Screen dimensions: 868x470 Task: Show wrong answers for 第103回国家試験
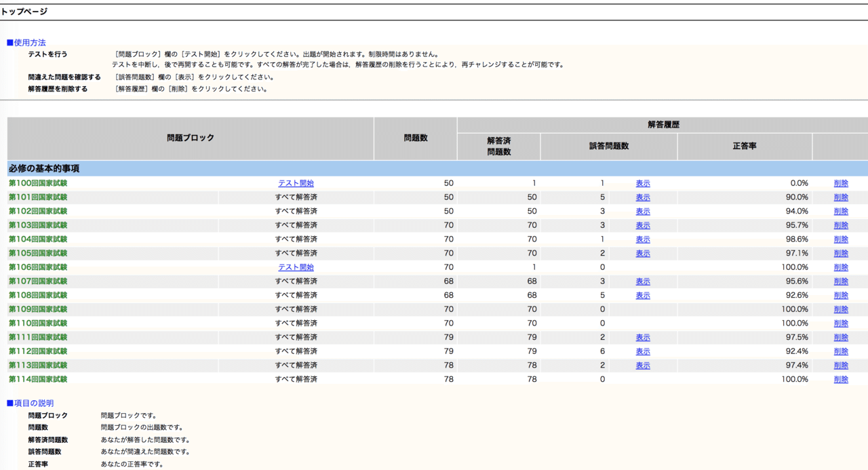tap(643, 225)
